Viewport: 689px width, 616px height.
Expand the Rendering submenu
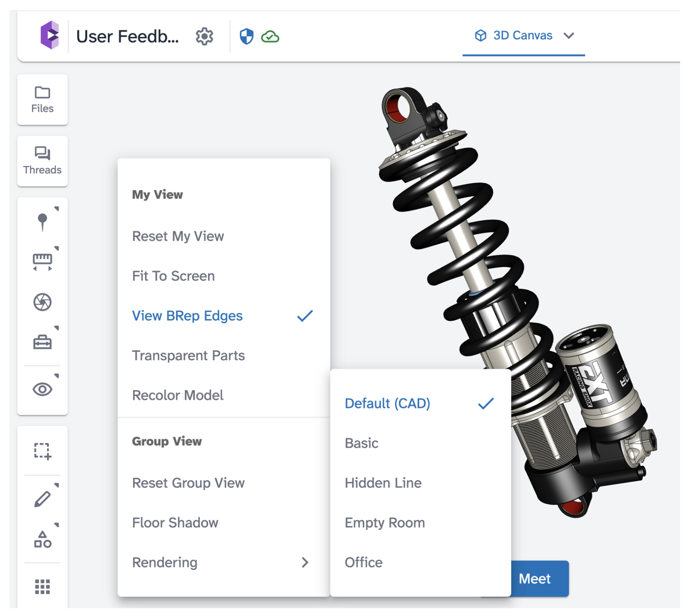tap(224, 562)
